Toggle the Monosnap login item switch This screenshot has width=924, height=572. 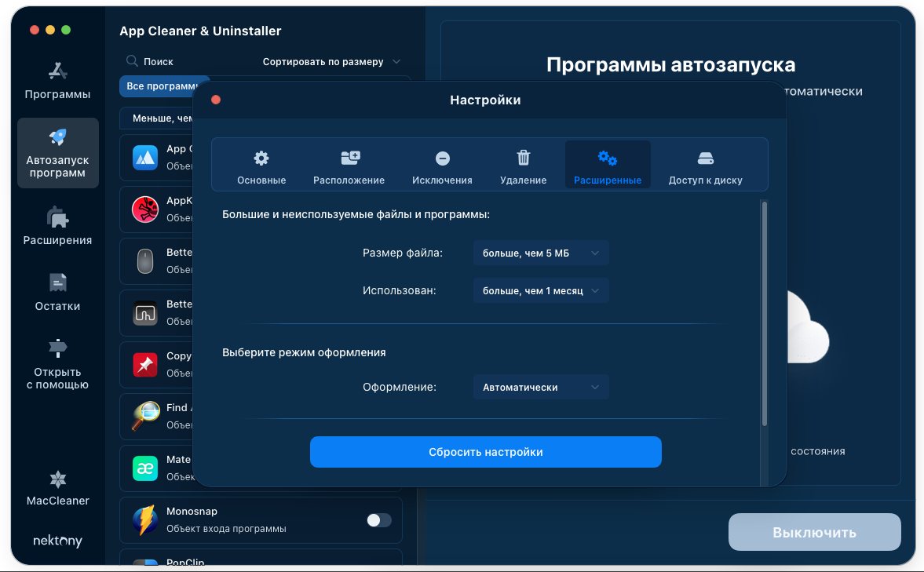[379, 520]
